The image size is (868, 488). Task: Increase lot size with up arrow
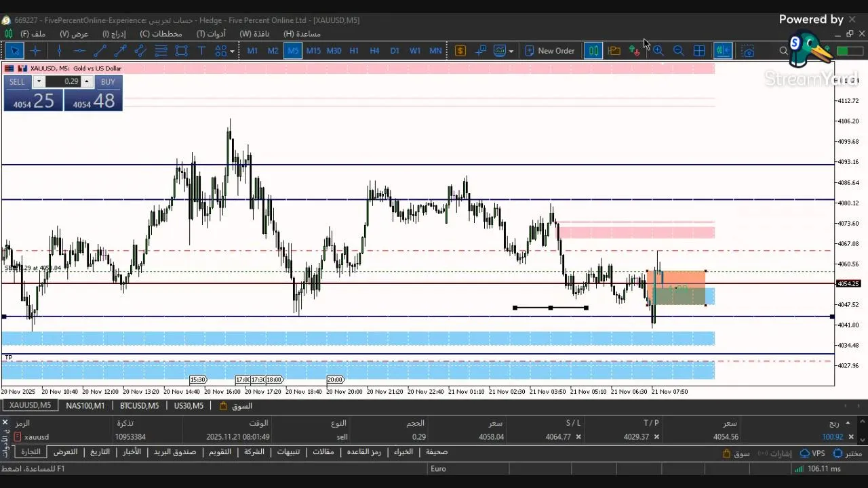(x=86, y=82)
